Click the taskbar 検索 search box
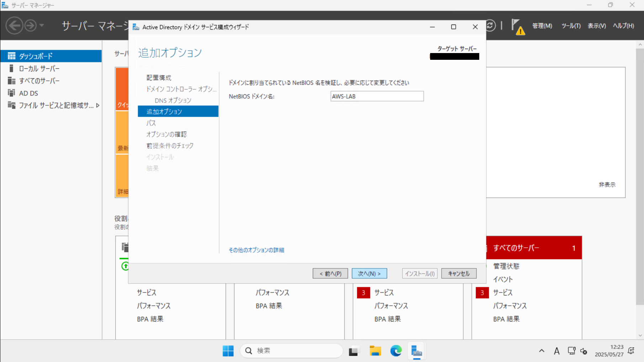The width and height of the screenshot is (644, 362). [291, 351]
